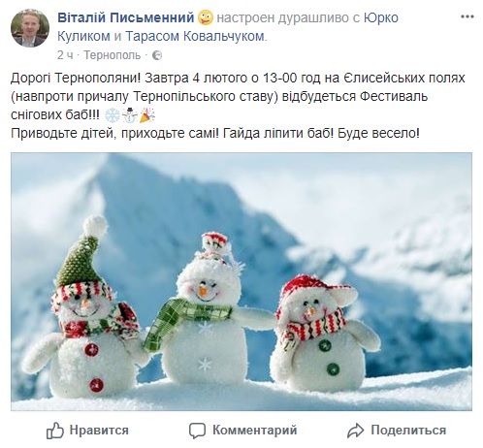Viewport: 483px width, 448px height.
Task: Open the author's round profile avatar
Action: (x=30, y=28)
